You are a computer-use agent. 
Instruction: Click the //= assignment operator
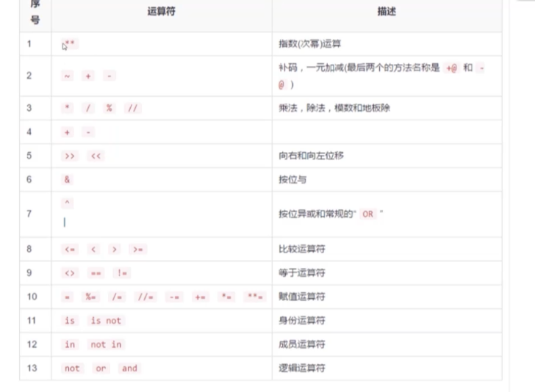point(146,297)
